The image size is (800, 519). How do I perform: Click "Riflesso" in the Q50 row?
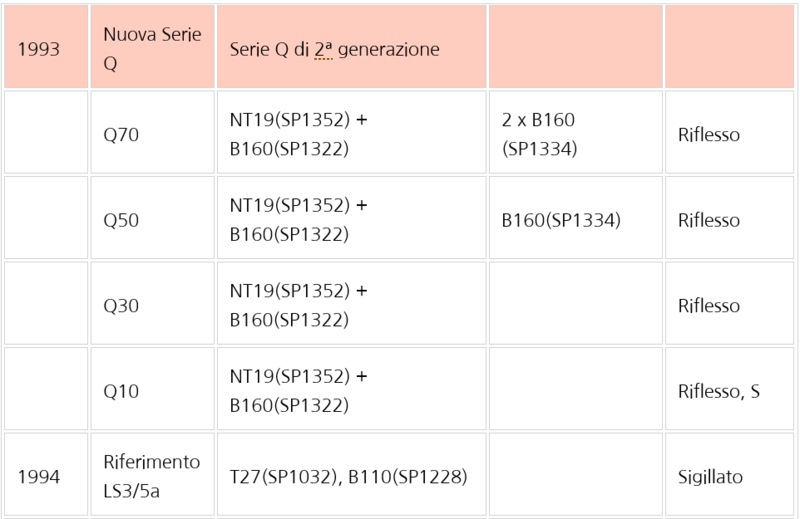[708, 220]
